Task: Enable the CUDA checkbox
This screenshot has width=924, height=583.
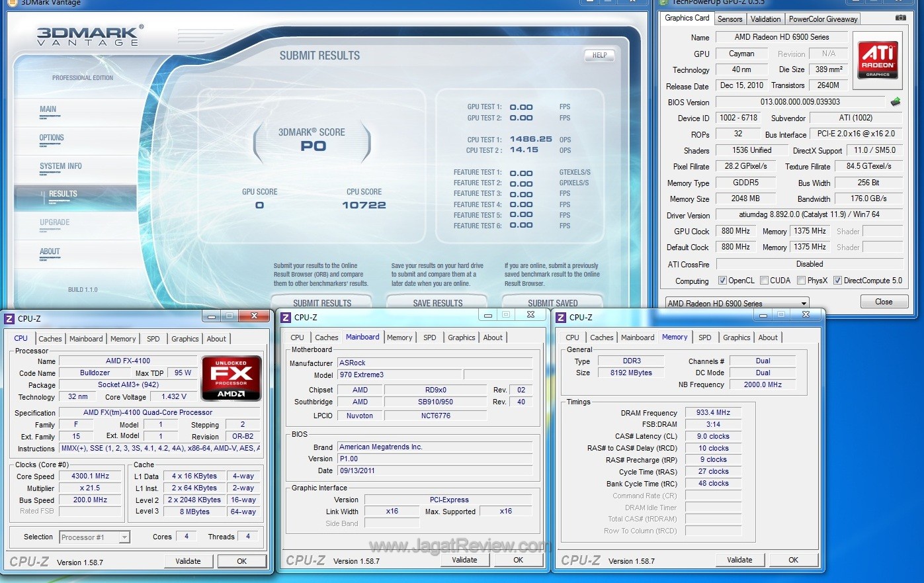Action: 765,281
